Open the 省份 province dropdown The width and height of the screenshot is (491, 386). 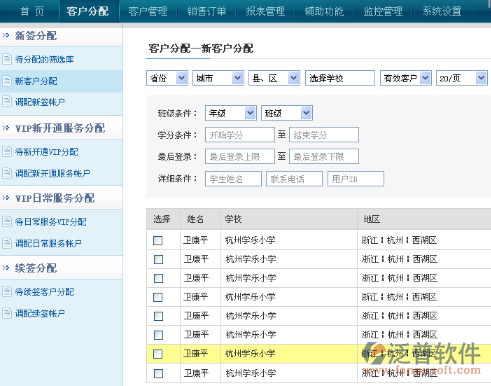167,78
